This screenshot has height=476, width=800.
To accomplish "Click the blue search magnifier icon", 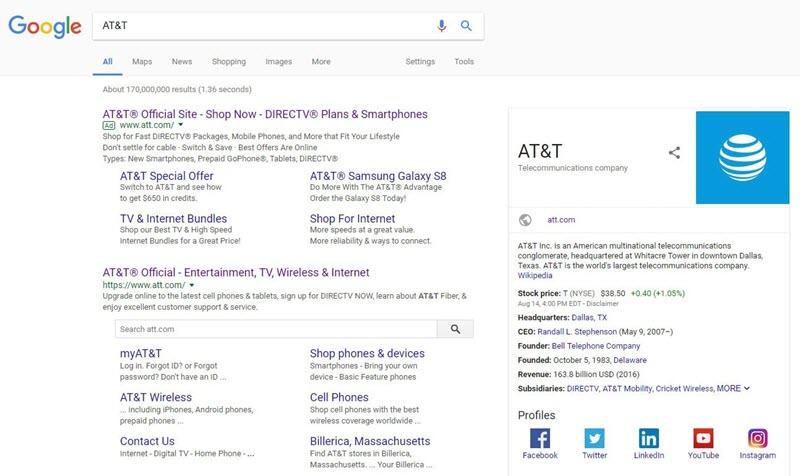I will pos(466,26).
